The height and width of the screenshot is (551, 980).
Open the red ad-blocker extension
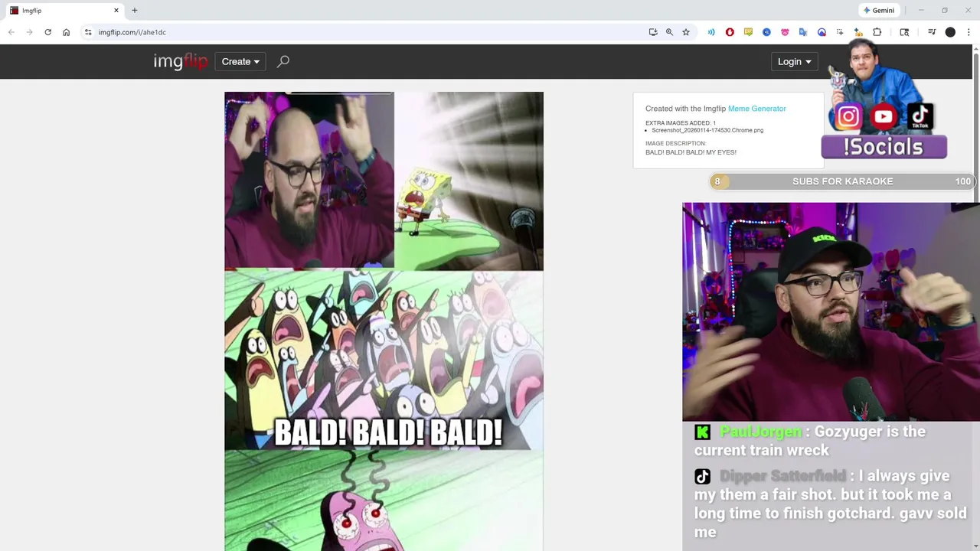point(730,32)
